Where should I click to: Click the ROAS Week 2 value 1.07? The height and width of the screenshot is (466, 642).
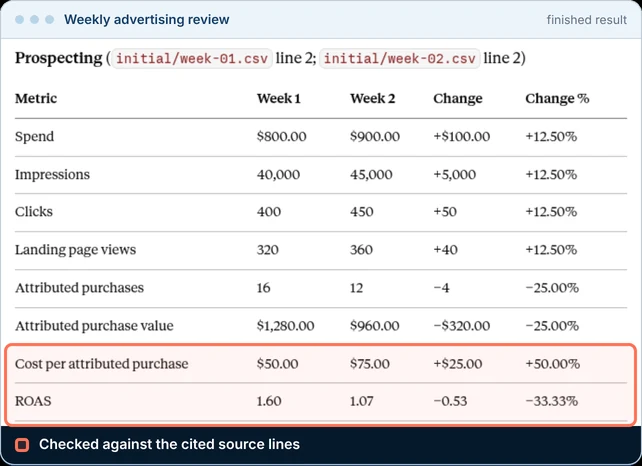tap(362, 401)
